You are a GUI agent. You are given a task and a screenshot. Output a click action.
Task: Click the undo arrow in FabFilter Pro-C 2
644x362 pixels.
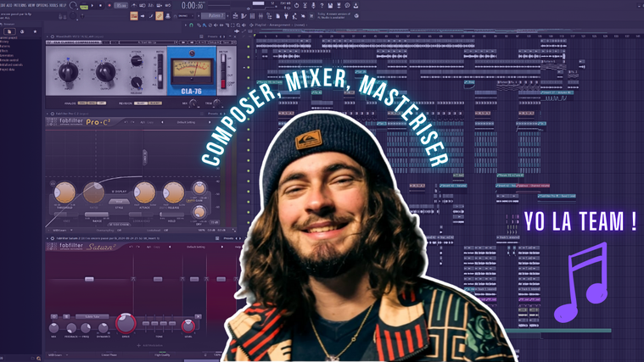click(x=126, y=122)
